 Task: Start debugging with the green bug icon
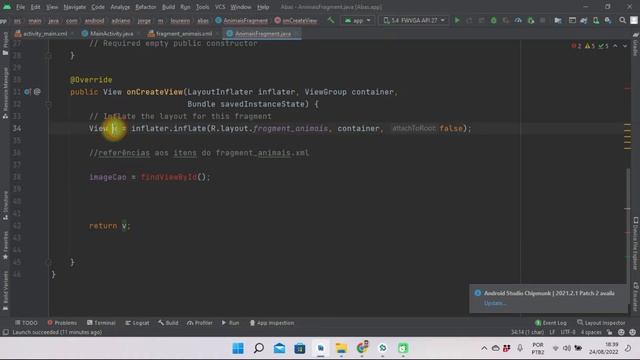point(493,20)
